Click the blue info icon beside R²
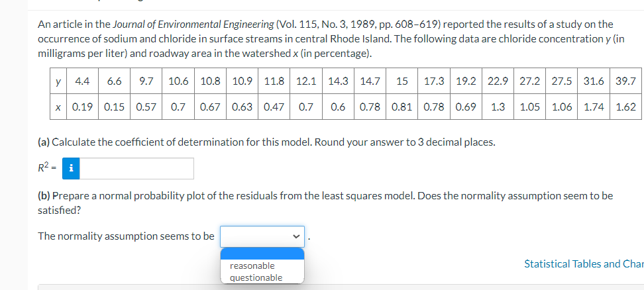 [x=71, y=168]
